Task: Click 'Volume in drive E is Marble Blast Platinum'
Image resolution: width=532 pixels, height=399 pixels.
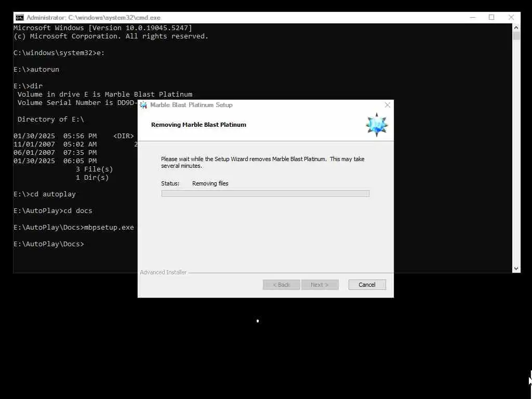Action: (105, 95)
